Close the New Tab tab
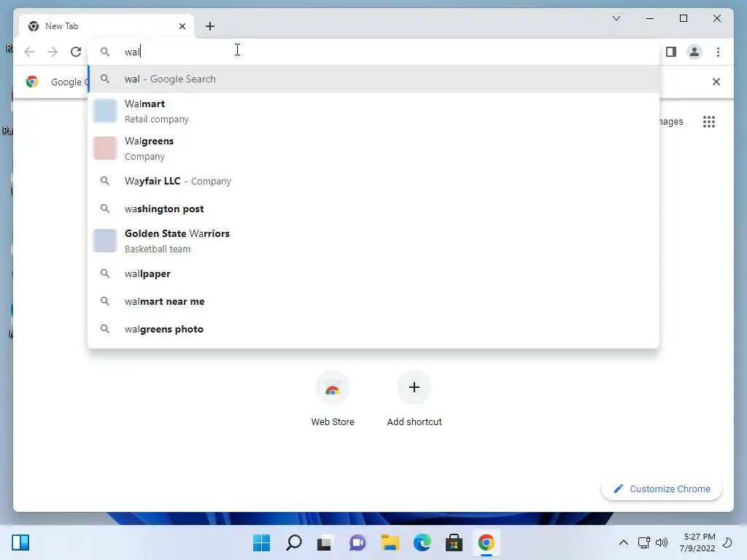The height and width of the screenshot is (560, 747). tap(182, 26)
